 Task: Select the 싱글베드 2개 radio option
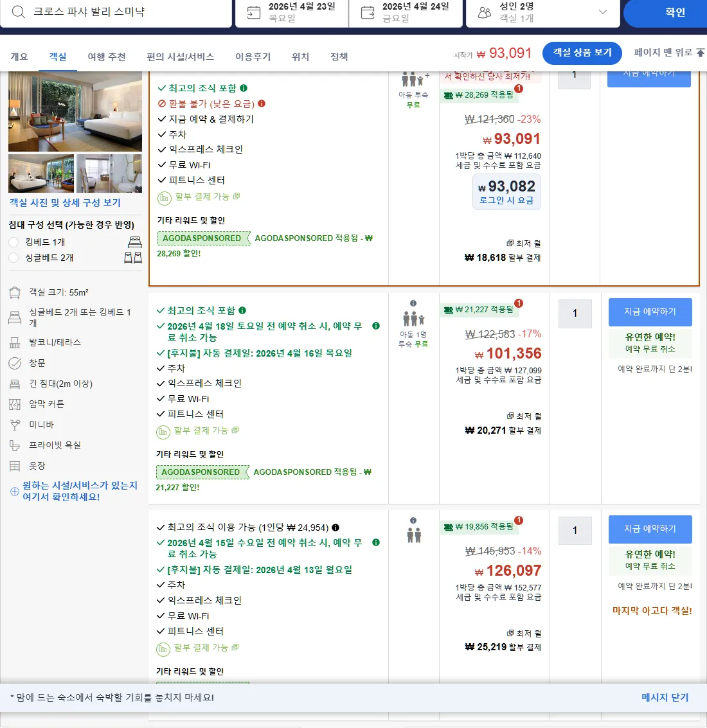tap(13, 258)
